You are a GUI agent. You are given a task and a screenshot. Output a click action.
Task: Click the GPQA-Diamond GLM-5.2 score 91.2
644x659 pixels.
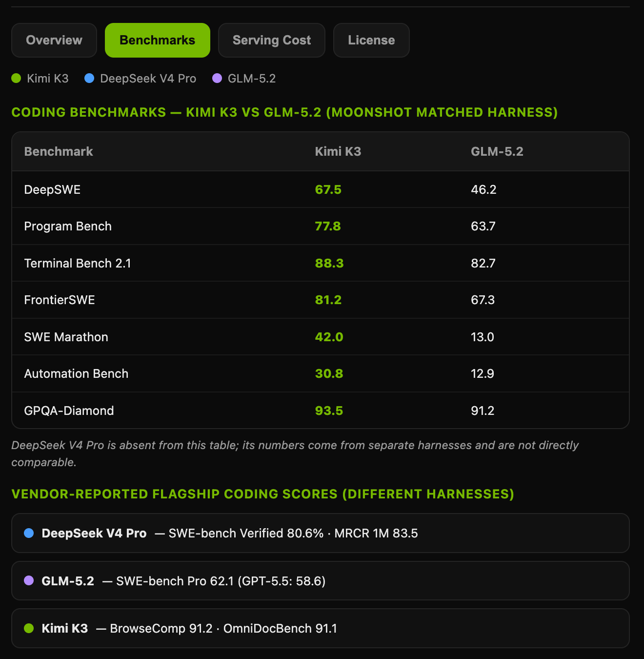pyautogui.click(x=483, y=411)
